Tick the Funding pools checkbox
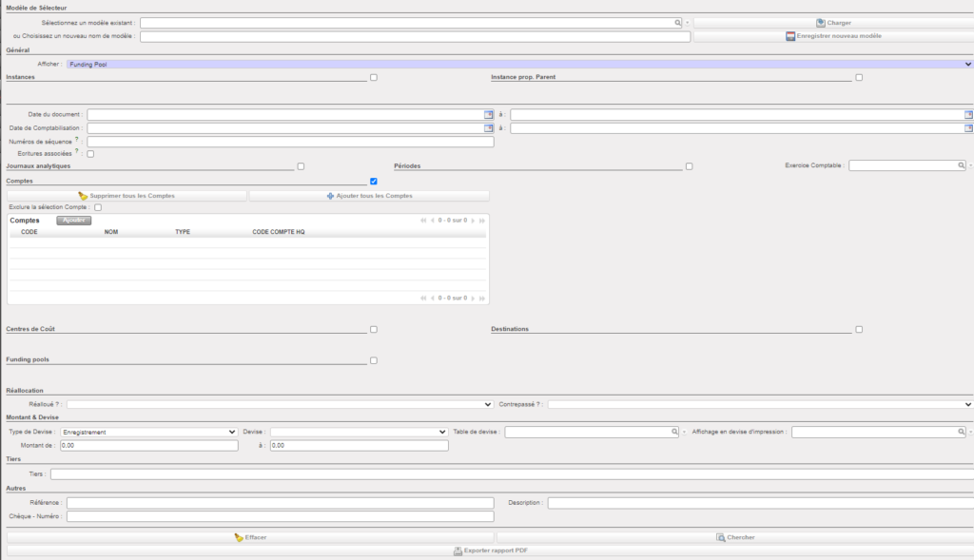 (x=374, y=360)
